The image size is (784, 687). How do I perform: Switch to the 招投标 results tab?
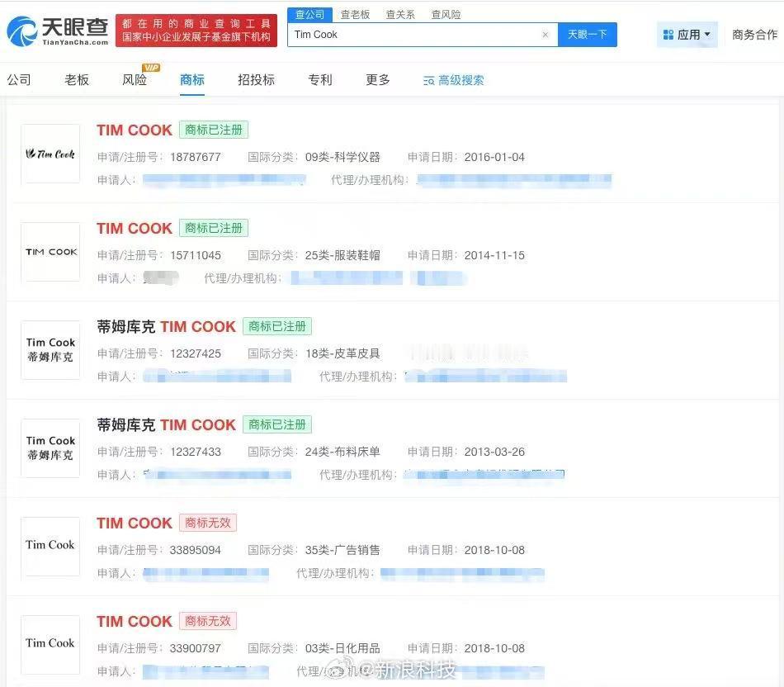tap(256, 79)
